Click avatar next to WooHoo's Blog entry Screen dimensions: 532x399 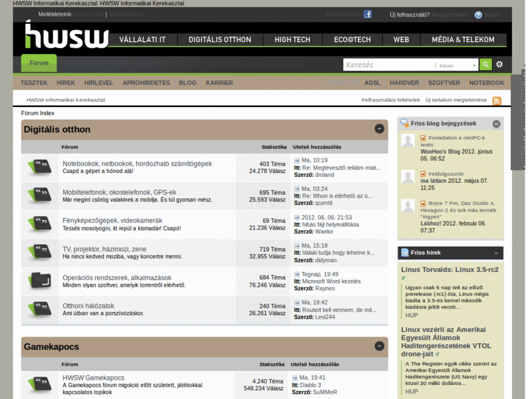coord(408,140)
